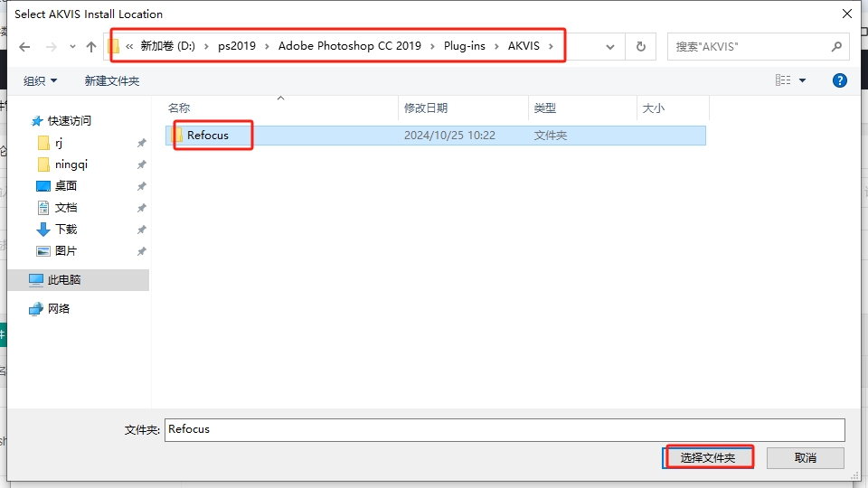Click the 文件夹 name input field
Screen dimensions: 868x488
pyautogui.click(x=505, y=430)
